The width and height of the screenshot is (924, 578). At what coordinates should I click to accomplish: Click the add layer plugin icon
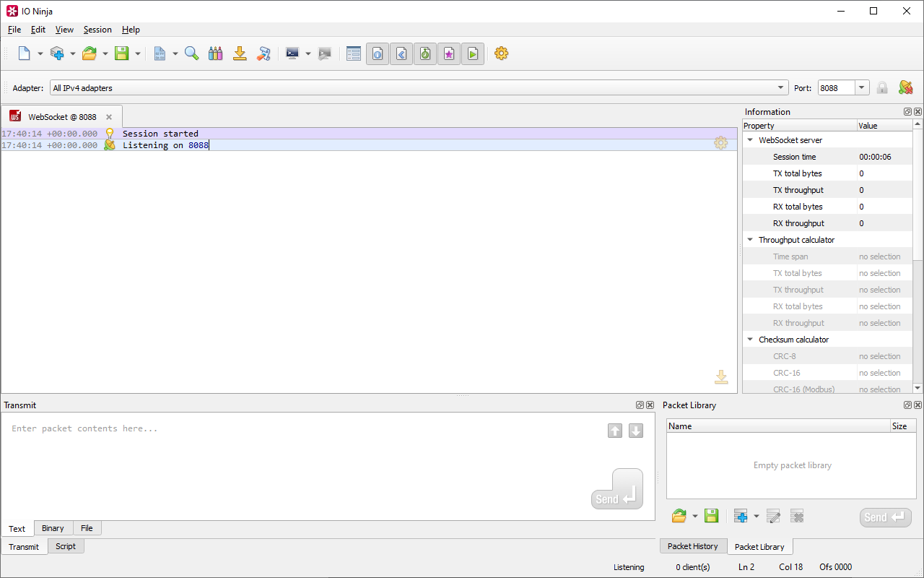click(57, 53)
